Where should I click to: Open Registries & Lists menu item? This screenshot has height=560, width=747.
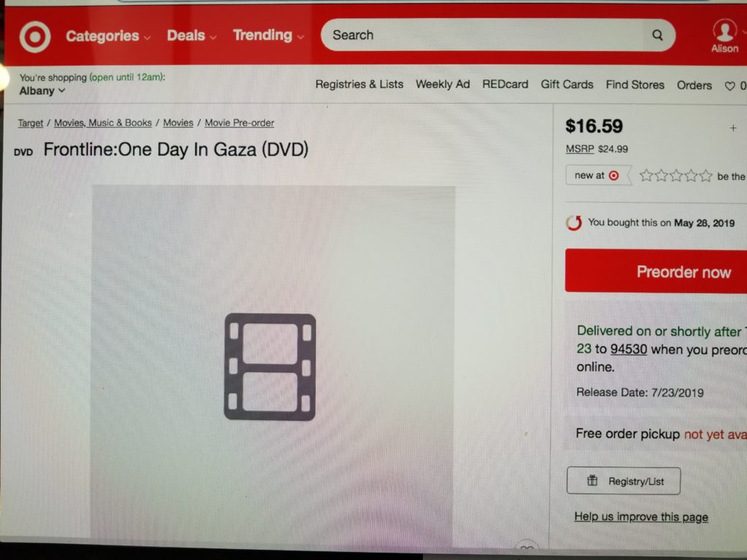pos(359,85)
